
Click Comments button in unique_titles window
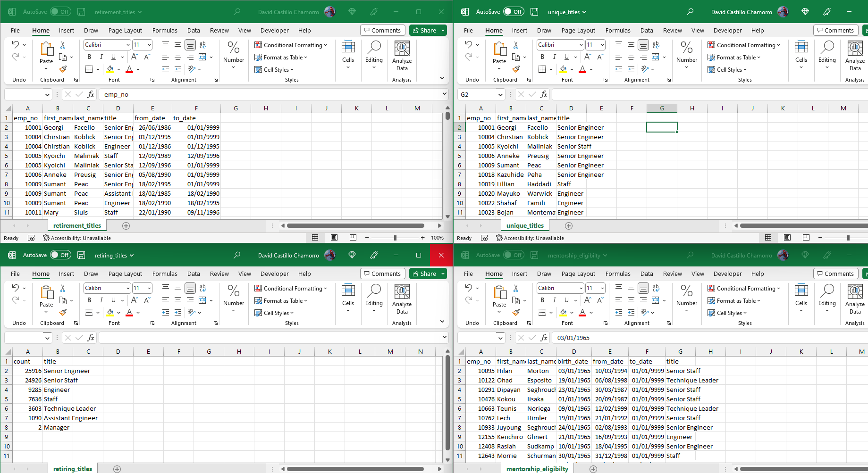835,30
